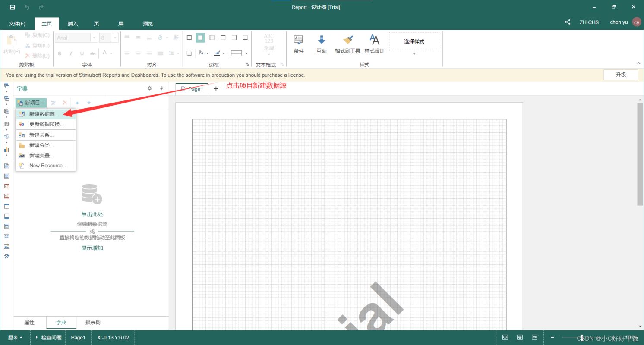The height and width of the screenshot is (345, 644).
Task: Click the image component icon in toolbox
Action: (6, 247)
